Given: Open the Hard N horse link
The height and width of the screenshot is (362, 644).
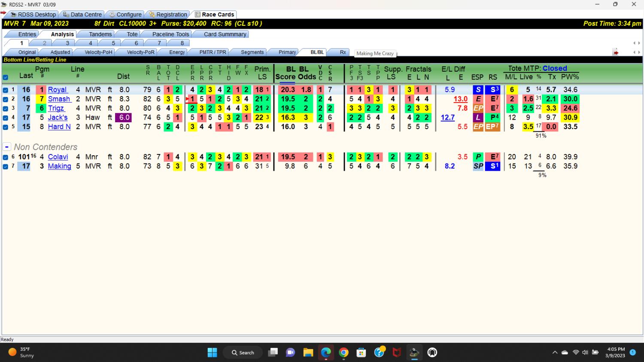Looking at the screenshot, I should (x=59, y=127).
